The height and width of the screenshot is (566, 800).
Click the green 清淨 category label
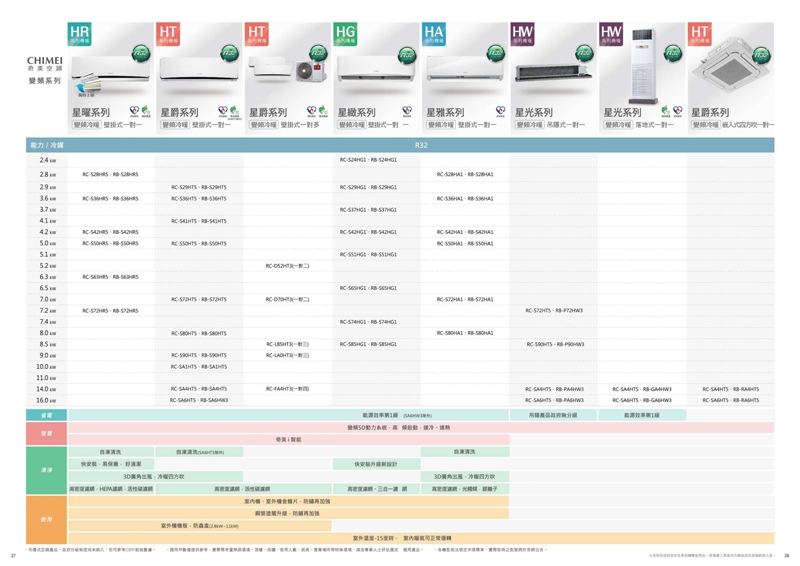[x=47, y=470]
